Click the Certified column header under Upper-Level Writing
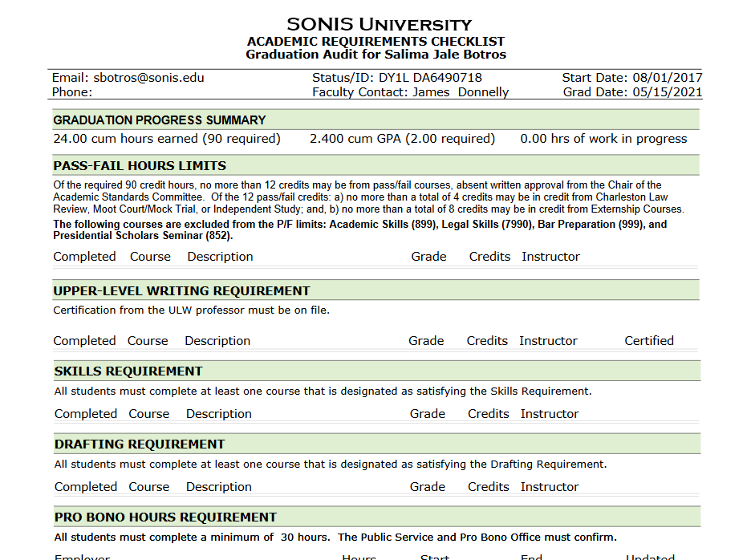The width and height of the screenshot is (751, 560). 649,341
